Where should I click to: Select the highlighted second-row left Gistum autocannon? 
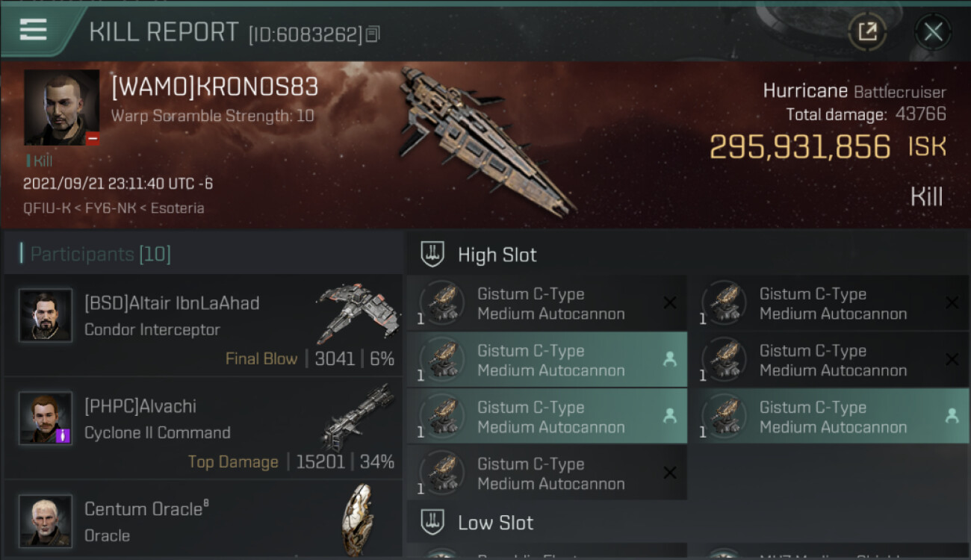[547, 360]
